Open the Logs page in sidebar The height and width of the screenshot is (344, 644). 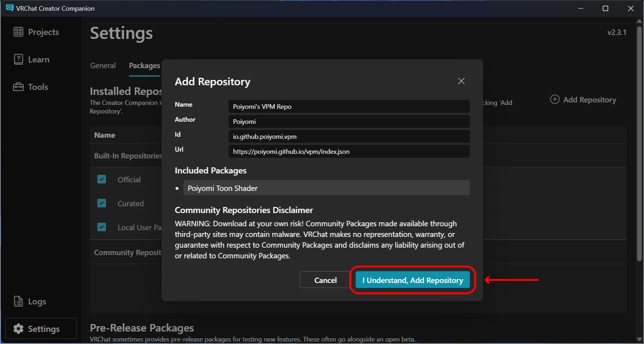click(30, 302)
